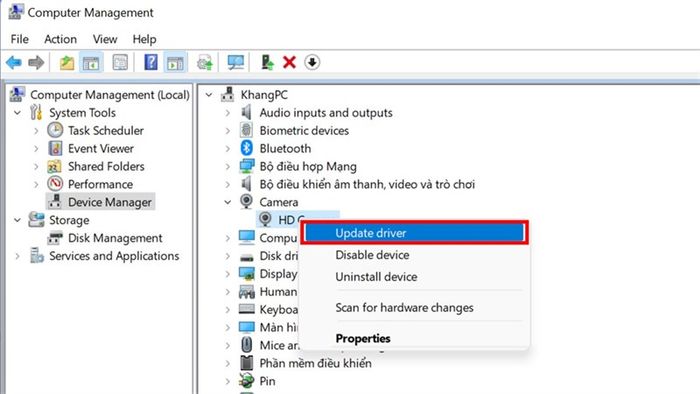Expand the Services and Applications node
This screenshot has width=700, height=394.
tap(17, 256)
